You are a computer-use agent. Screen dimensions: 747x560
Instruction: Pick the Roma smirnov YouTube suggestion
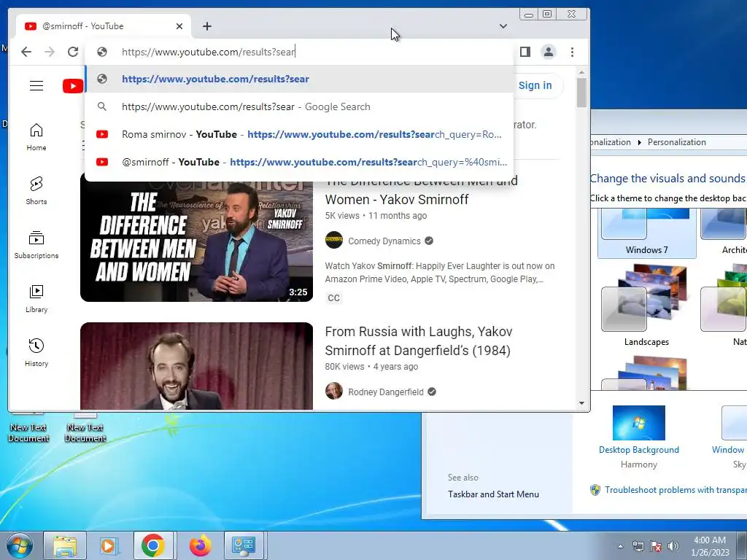(299, 134)
